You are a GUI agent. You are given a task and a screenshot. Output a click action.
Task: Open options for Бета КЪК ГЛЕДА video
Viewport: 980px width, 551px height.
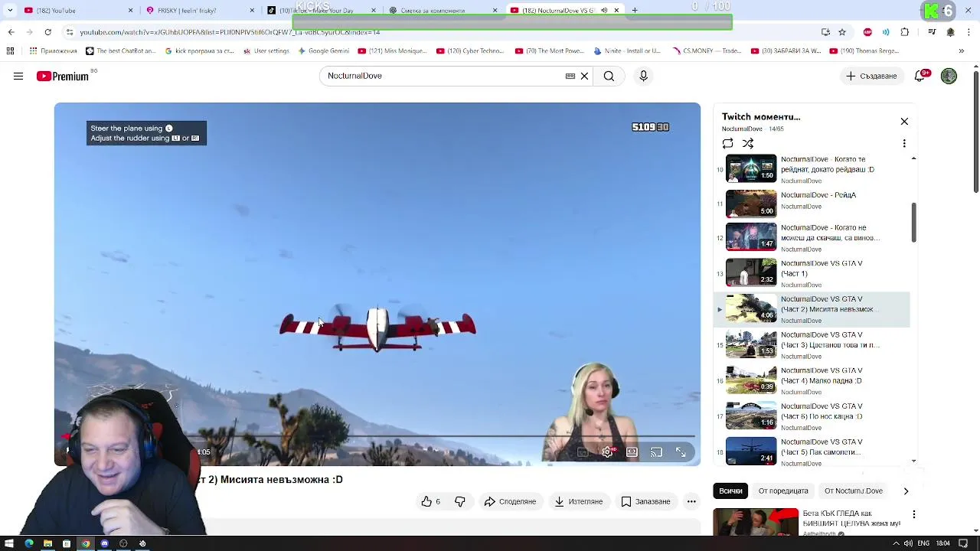(x=913, y=515)
